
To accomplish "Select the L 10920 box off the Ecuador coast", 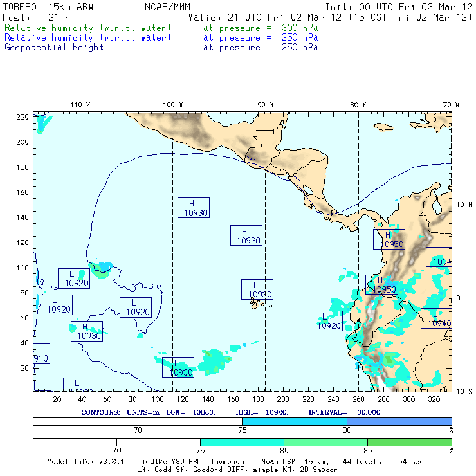I will [x=327, y=321].
